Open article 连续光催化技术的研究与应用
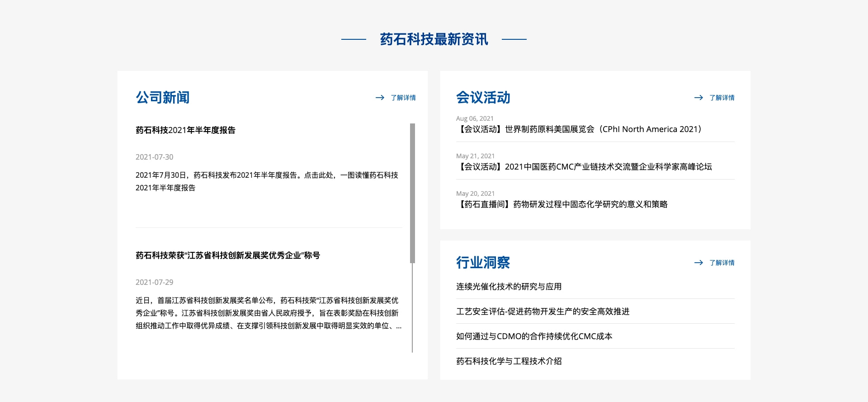 coord(509,287)
